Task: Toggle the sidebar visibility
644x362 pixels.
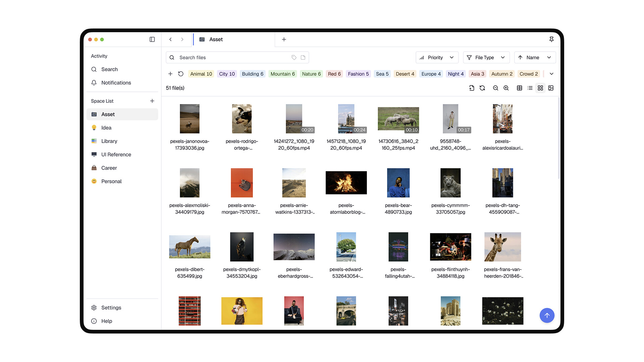Action: click(x=152, y=39)
